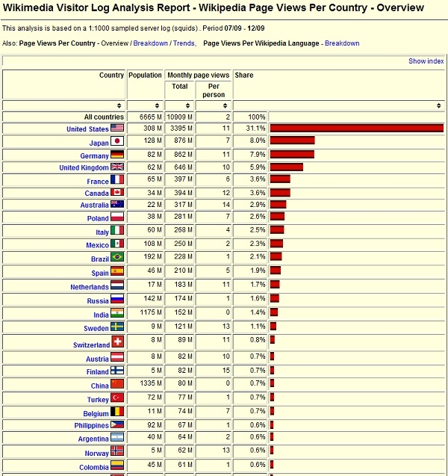This screenshot has width=448, height=476.
Task: Click the United States flag icon
Action: coord(117,128)
